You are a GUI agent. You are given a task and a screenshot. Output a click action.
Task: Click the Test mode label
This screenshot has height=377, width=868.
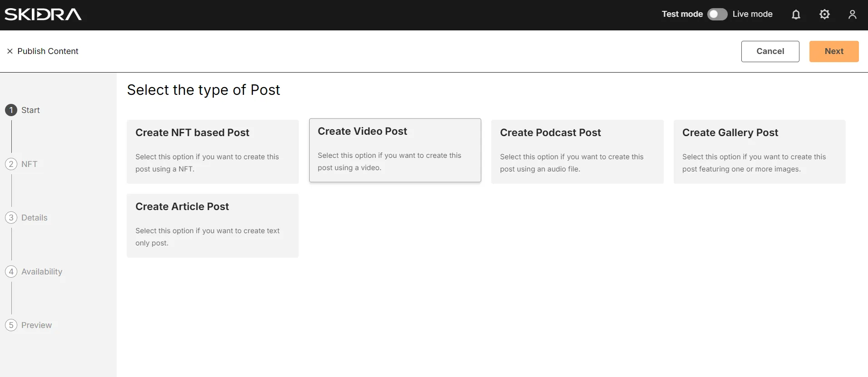point(682,14)
